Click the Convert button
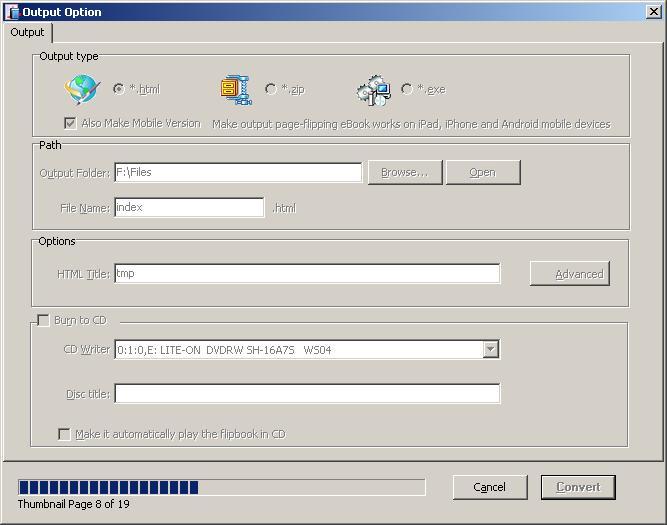This screenshot has width=667, height=525. pos(578,487)
